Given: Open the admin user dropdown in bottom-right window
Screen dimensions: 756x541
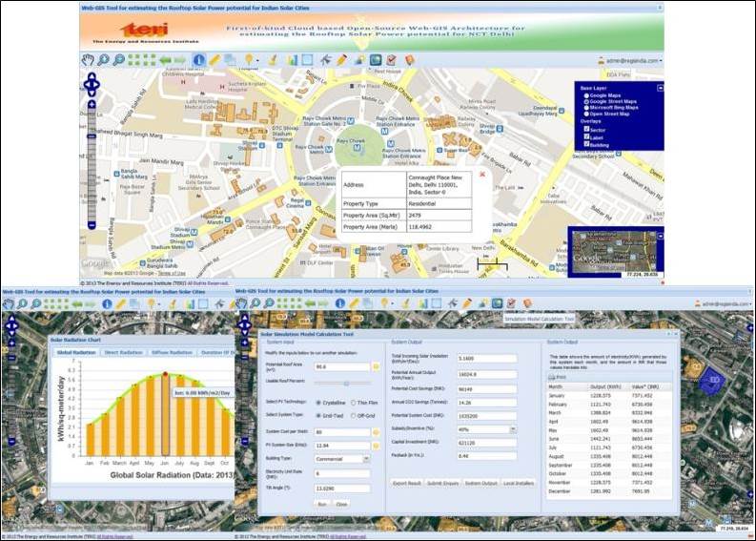Looking at the screenshot, I should [x=723, y=304].
